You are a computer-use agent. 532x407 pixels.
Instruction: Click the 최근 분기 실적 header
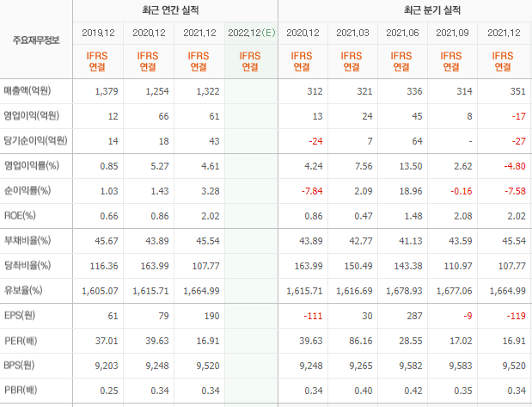pos(432,10)
